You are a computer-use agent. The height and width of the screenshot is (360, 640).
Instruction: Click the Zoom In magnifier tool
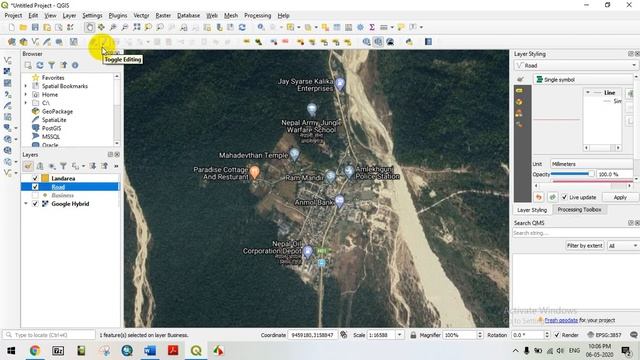(x=113, y=27)
